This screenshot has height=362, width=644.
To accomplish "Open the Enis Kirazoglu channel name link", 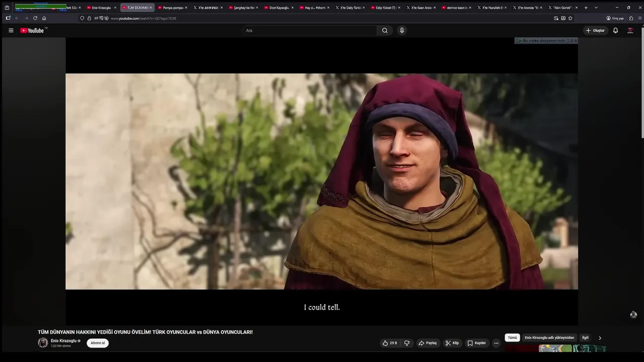I will (x=63, y=341).
